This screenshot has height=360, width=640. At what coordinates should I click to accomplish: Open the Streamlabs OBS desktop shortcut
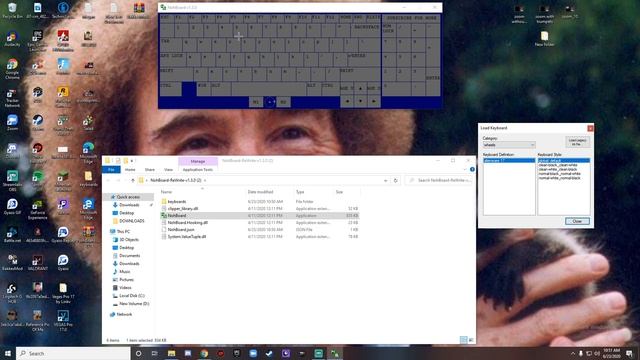click(12, 181)
